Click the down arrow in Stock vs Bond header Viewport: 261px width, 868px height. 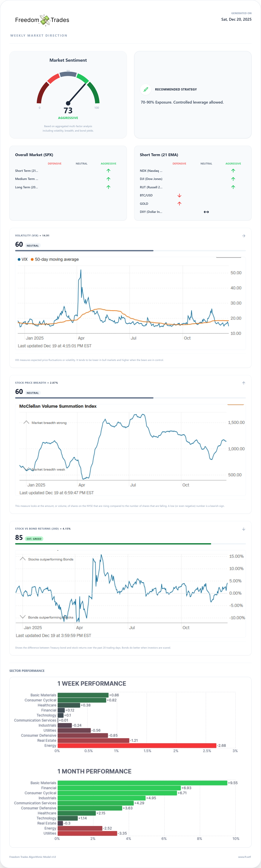[244, 529]
